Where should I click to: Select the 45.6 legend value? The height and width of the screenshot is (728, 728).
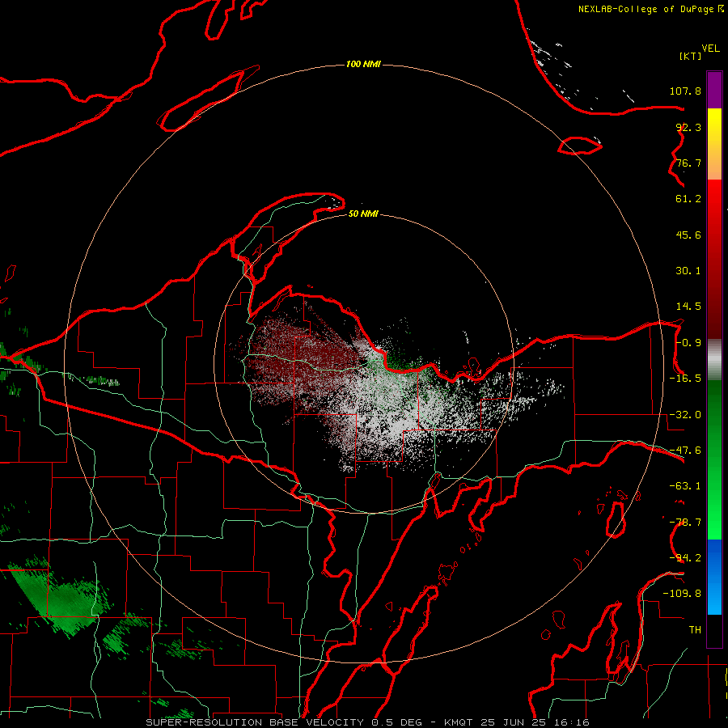[688, 235]
